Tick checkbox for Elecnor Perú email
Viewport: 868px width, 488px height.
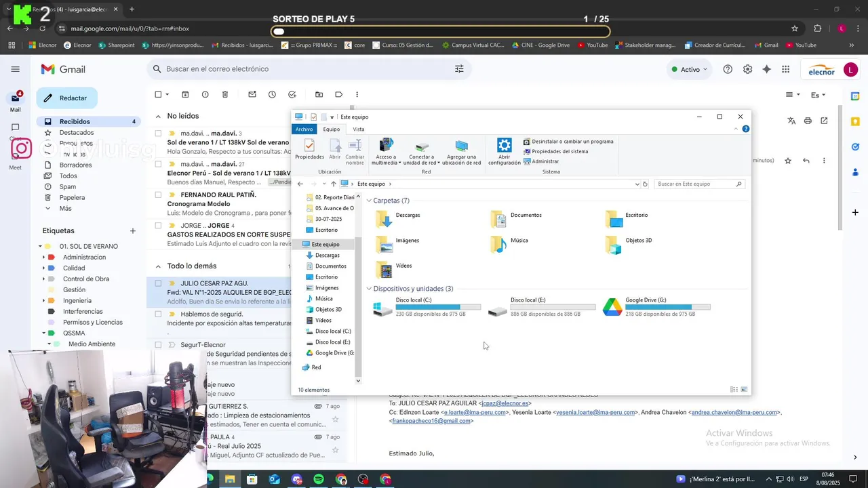pos(158,164)
